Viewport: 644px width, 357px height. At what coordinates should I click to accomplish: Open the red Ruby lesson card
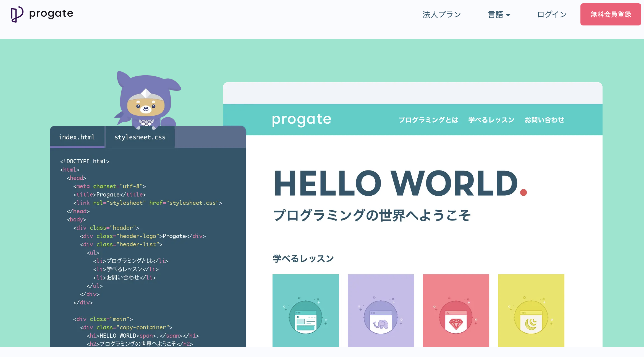click(456, 311)
